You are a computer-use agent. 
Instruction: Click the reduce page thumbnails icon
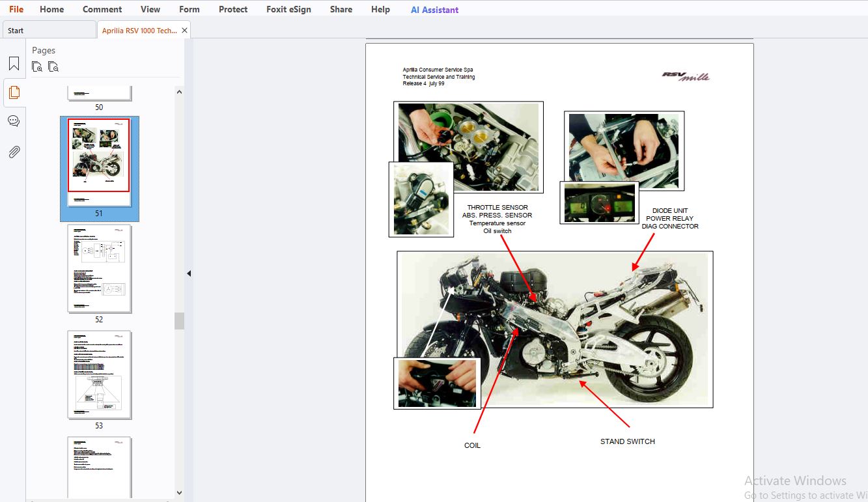tap(53, 66)
